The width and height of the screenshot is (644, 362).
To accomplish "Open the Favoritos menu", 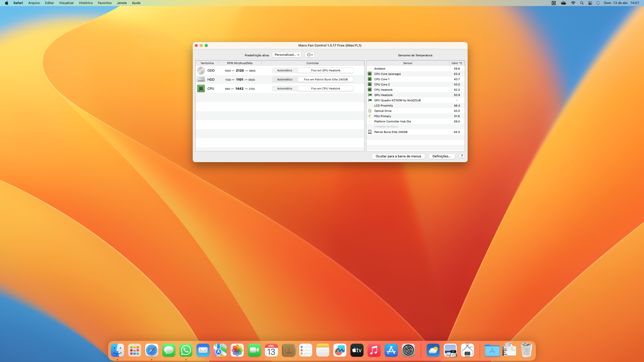I will coord(105,3).
